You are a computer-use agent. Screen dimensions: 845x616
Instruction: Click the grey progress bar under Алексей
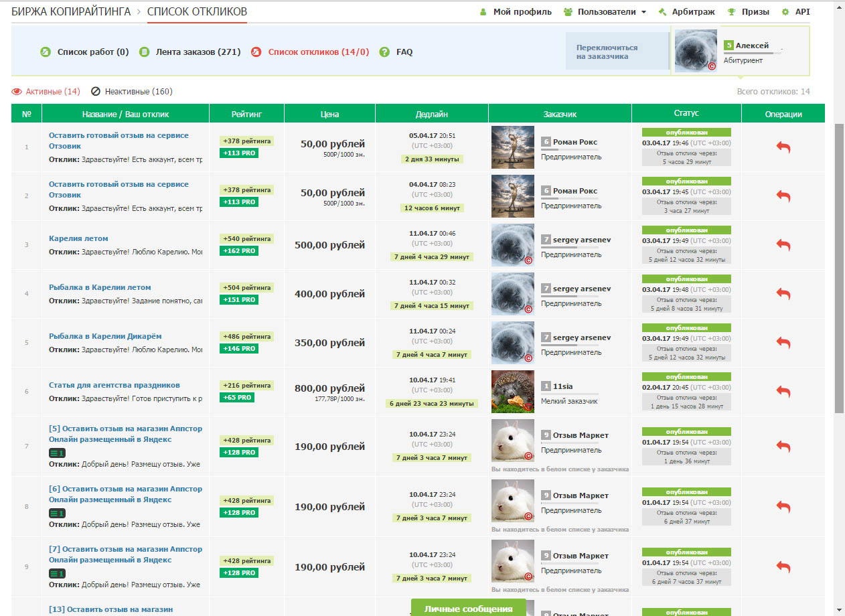pyautogui.click(x=753, y=53)
